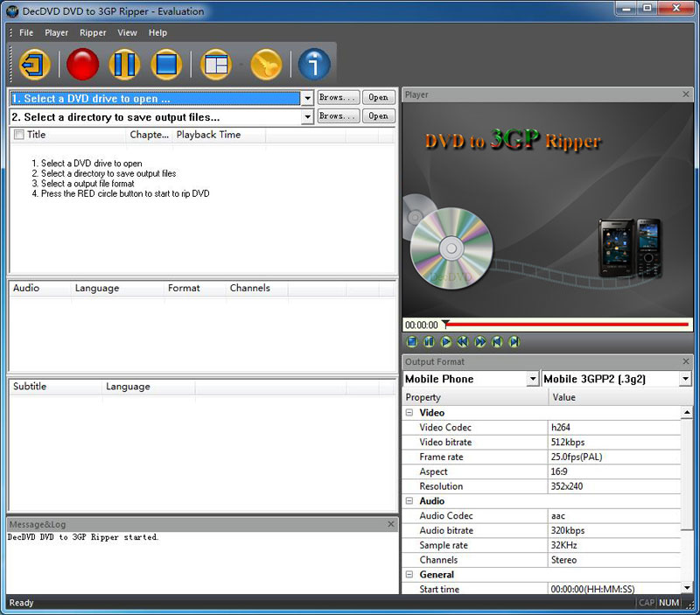Click the player play button
This screenshot has height=615, width=700.
point(446,342)
